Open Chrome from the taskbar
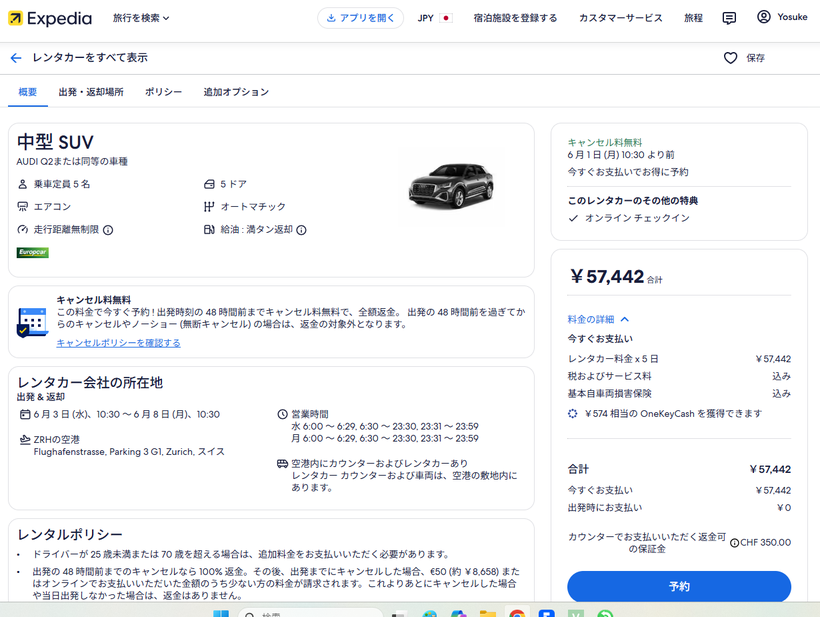 click(x=517, y=613)
